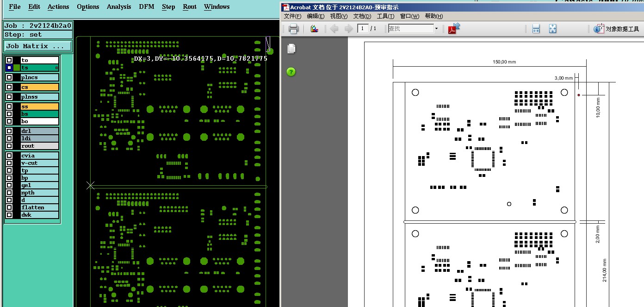Open Acrobat 编辑(E) menu
The height and width of the screenshot is (307, 644).
click(x=316, y=16)
